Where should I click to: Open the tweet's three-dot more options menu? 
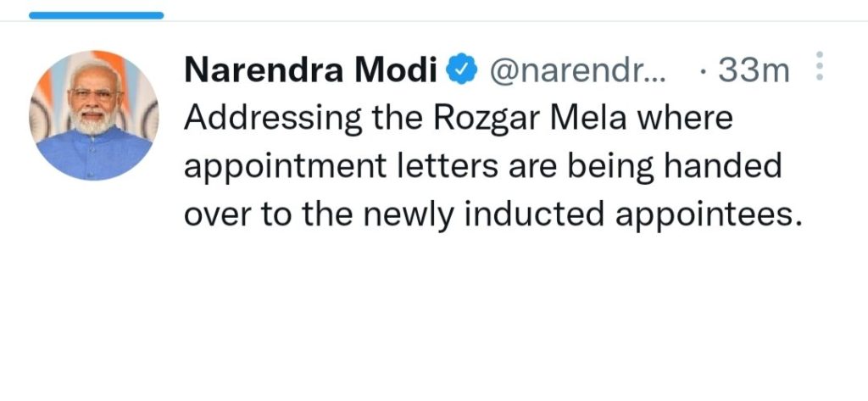point(819,66)
